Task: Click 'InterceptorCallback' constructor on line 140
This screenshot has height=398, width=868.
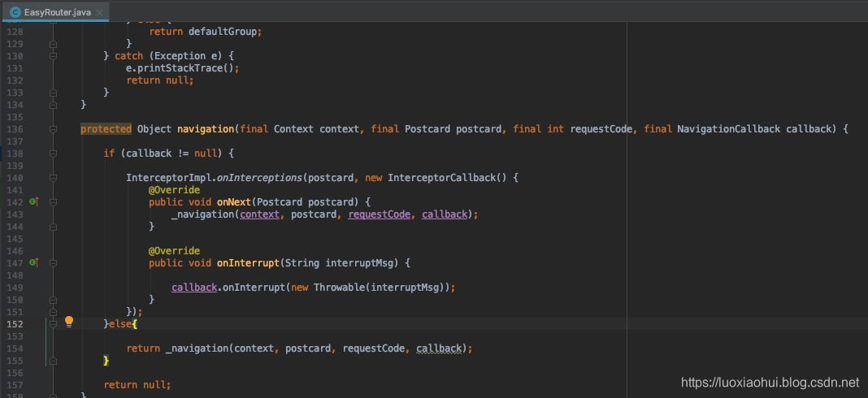Action: (x=441, y=178)
